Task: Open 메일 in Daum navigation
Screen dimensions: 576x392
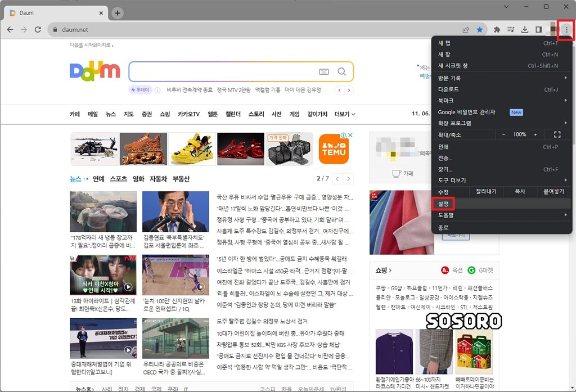Action: [93, 114]
